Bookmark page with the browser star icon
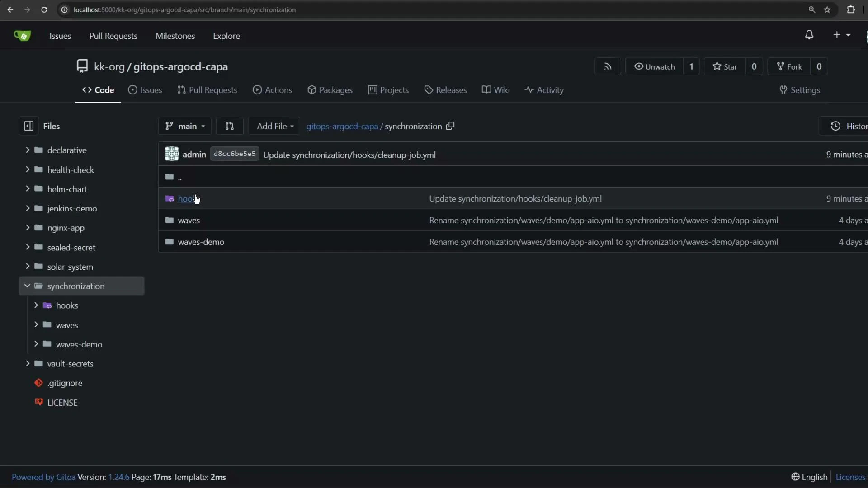The image size is (868, 488). coord(827,9)
